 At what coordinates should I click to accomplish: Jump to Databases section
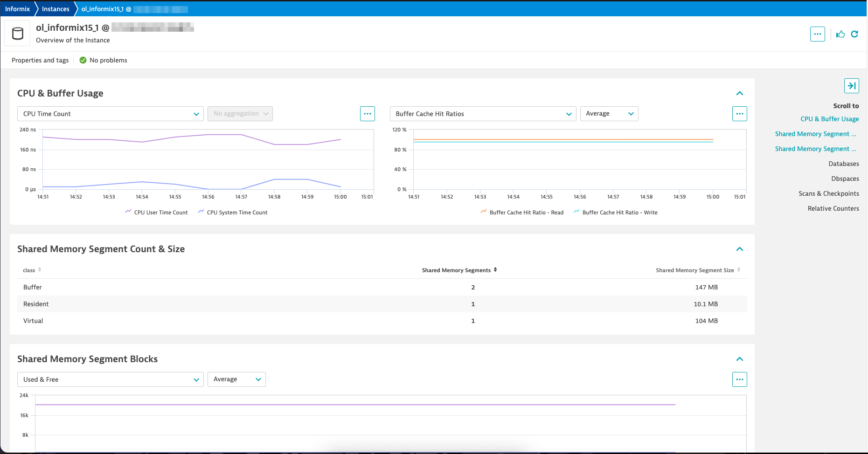(x=844, y=164)
